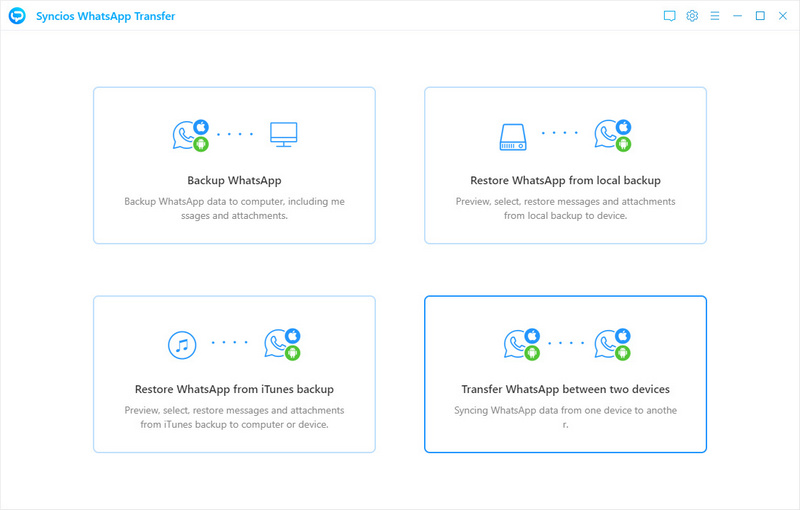Screen dimensions: 800x510
Task: Open the hamburger menu icon
Action: click(x=715, y=16)
